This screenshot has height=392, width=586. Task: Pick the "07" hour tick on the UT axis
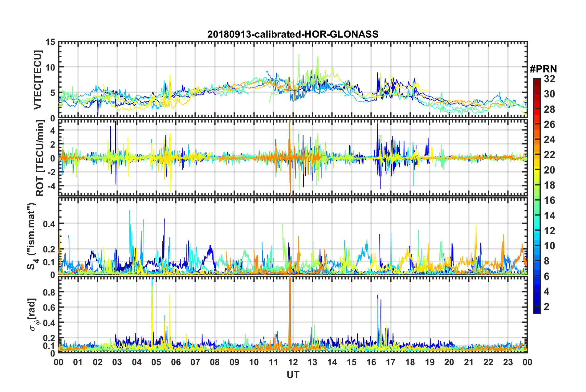[195, 362]
